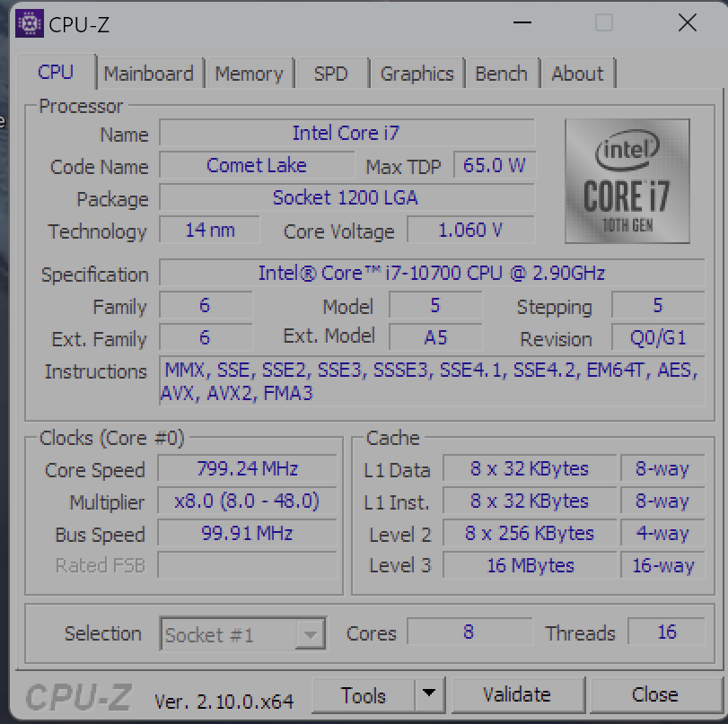Go to the Bench tab
This screenshot has height=724, width=728.
point(502,74)
